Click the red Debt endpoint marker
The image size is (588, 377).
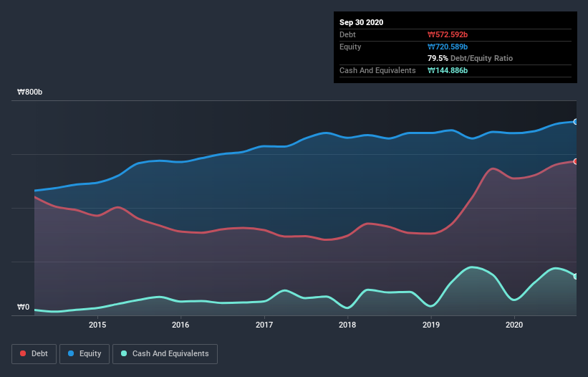[x=576, y=162]
